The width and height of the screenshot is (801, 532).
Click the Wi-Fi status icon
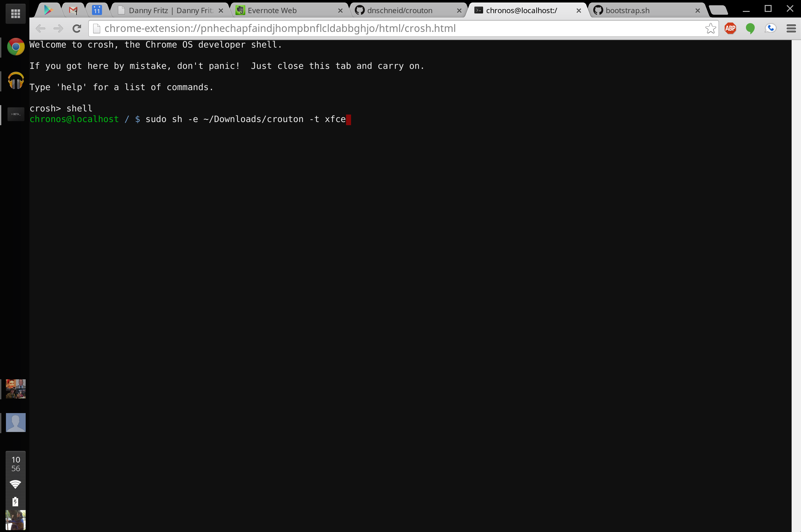15,484
